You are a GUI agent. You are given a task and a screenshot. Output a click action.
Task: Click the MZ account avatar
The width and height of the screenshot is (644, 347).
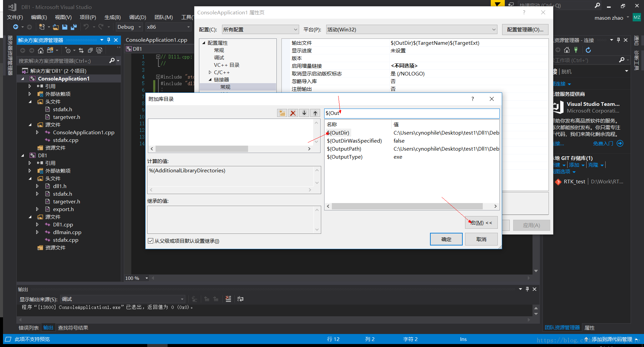(637, 17)
